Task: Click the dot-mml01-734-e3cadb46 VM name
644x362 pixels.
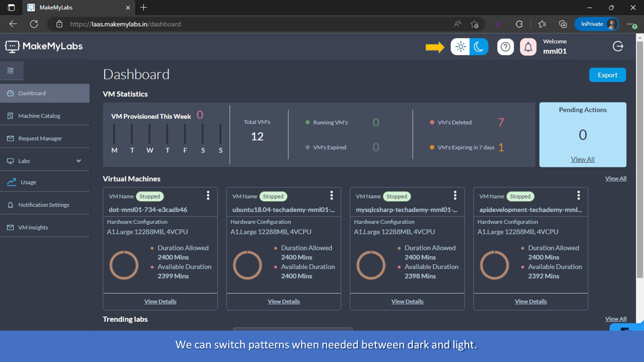Action: pos(148,210)
